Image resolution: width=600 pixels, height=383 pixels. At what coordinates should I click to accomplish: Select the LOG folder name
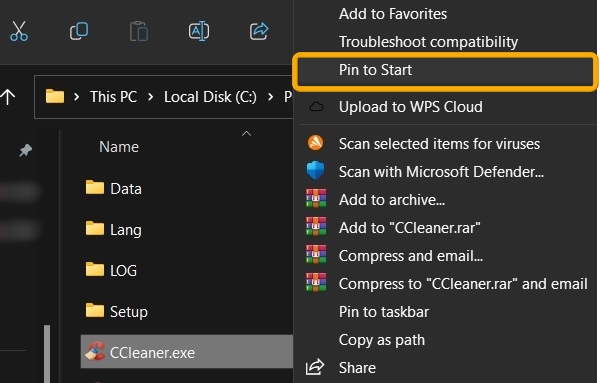(x=123, y=271)
